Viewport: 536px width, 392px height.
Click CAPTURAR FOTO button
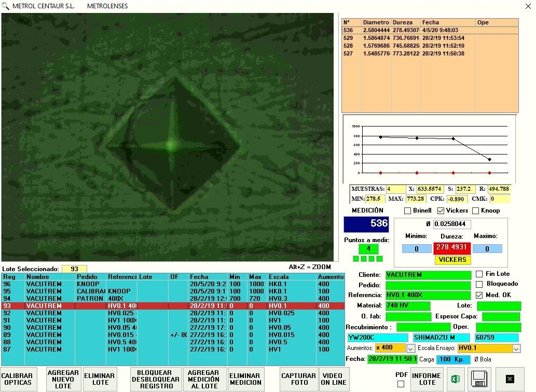click(x=299, y=380)
